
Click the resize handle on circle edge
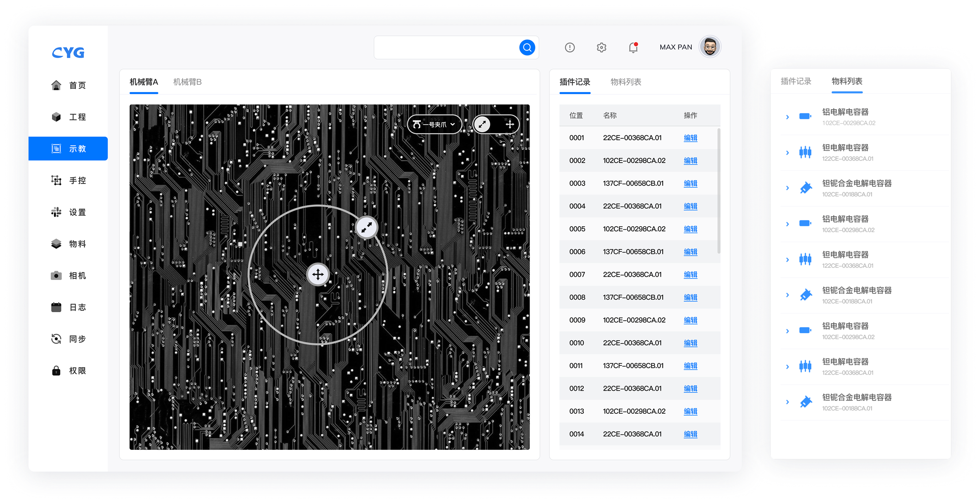click(366, 228)
